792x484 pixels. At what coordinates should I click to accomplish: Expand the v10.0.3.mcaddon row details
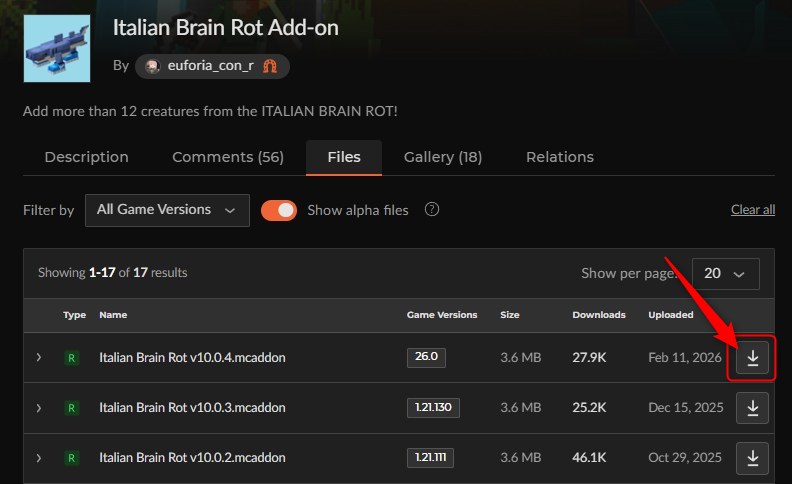pos(39,408)
